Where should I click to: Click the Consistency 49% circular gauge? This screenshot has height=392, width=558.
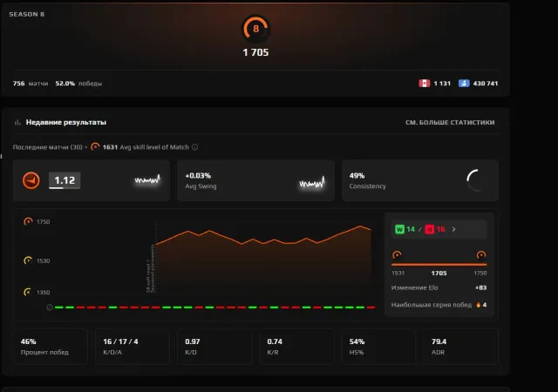click(476, 180)
